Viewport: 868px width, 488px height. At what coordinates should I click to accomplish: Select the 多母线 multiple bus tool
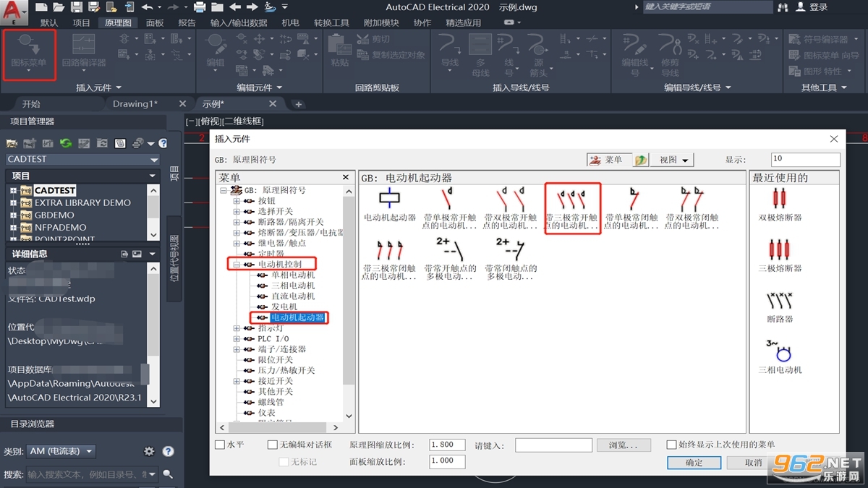480,55
